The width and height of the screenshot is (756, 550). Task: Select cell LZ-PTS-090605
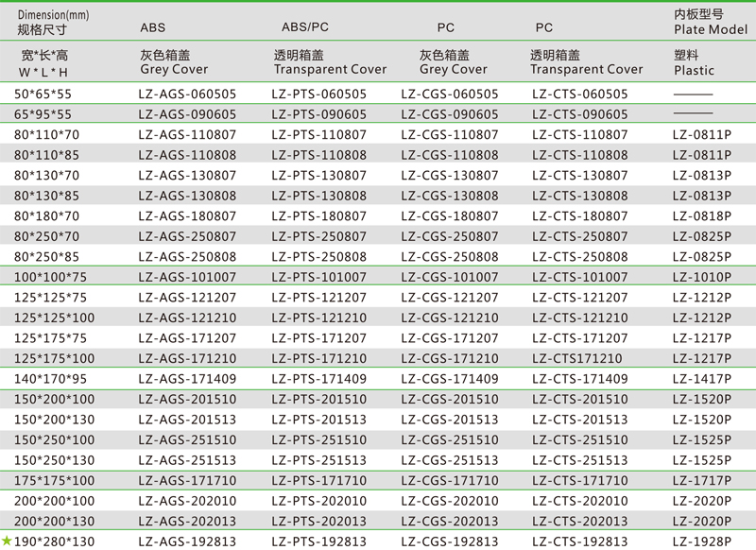click(318, 114)
